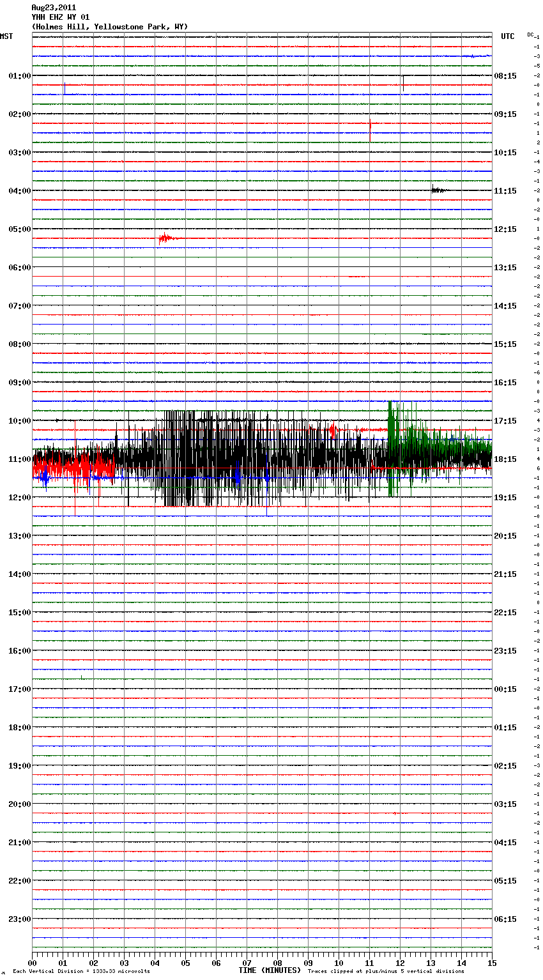The height and width of the screenshot is (980, 543).
Task: Click the traces clipped at plus/minus 5 note
Action: pyautogui.click(x=386, y=971)
